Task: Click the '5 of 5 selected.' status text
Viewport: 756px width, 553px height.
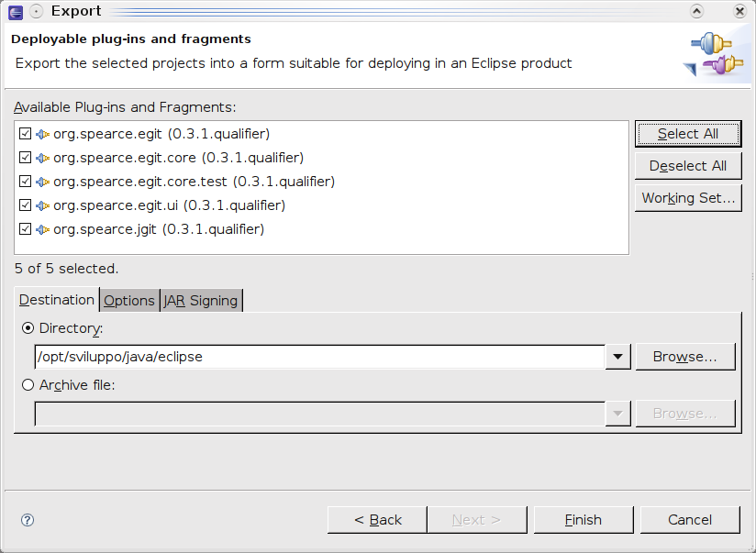Action: (x=67, y=269)
